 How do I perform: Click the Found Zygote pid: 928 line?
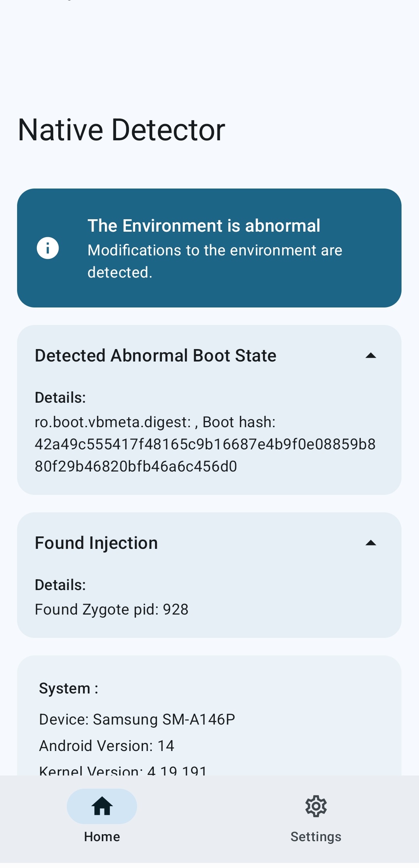pos(112,610)
